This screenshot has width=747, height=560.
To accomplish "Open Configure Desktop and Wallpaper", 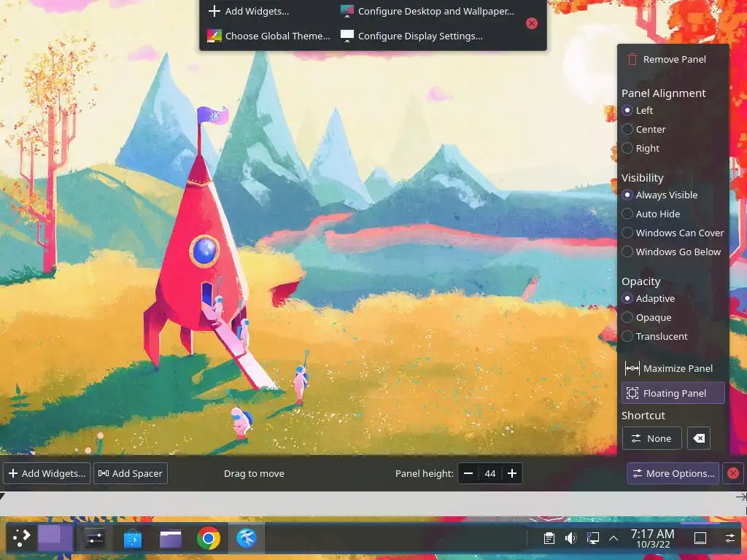I will point(427,12).
